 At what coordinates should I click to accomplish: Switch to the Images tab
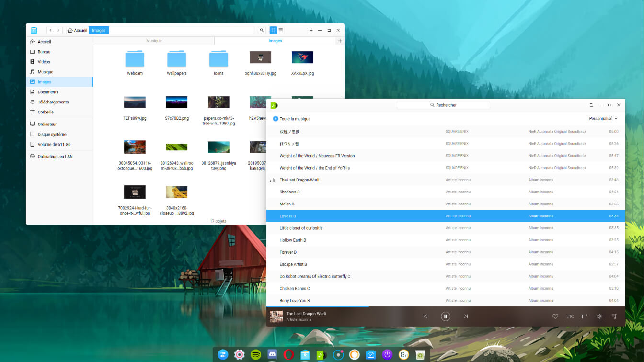(x=275, y=41)
